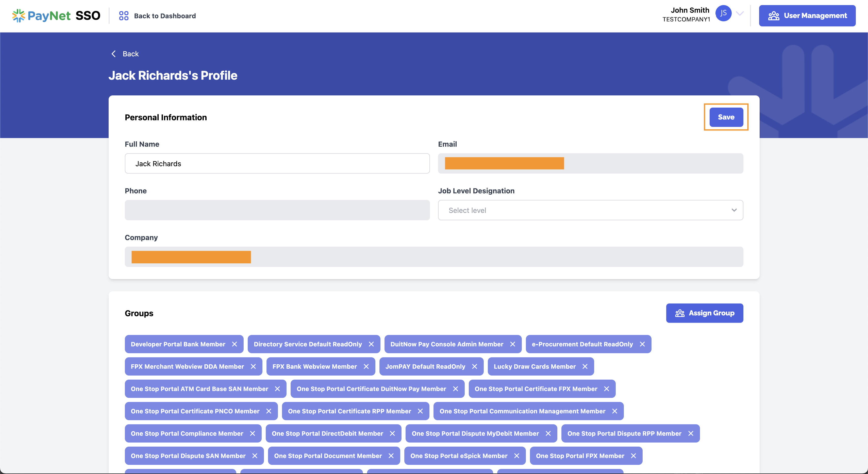Remove One Stop Portal Compliance Member group
This screenshot has height=474, width=868.
(x=252, y=434)
